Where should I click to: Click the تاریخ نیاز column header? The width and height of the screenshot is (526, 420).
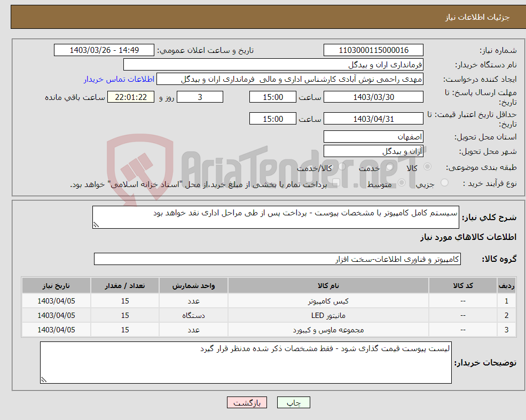(x=57, y=286)
